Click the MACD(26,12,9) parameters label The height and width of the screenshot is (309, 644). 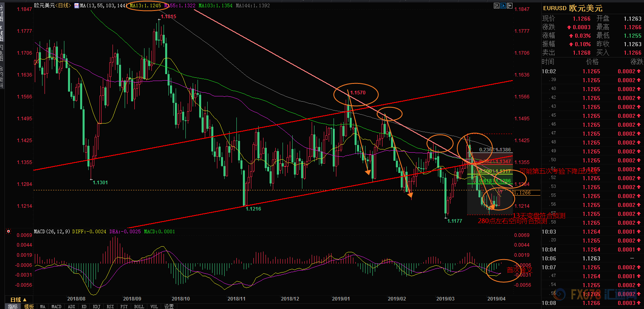tap(52, 232)
